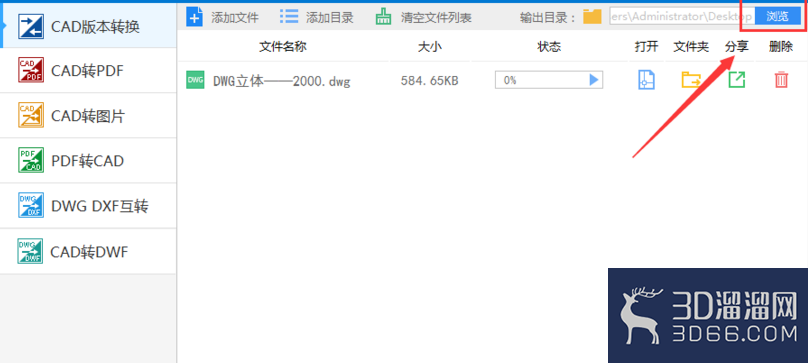Open DWG DXF互转 conversion
The width and height of the screenshot is (808, 363).
(88, 206)
